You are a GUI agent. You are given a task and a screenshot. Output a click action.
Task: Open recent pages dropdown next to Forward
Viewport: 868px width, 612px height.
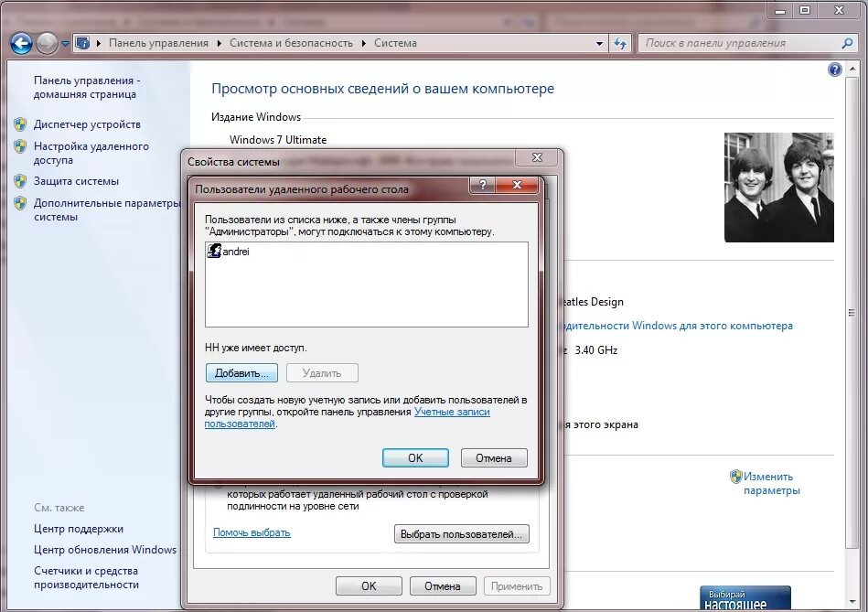pos(65,44)
